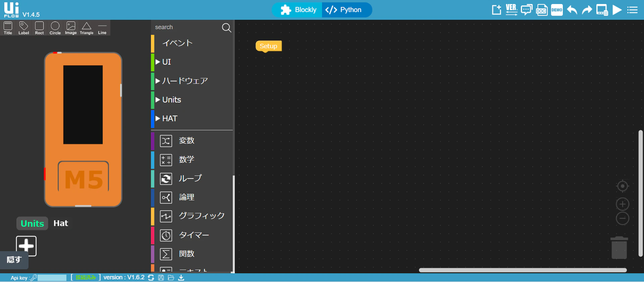Open a project with the folder icon
Screen dimensions: 644x282
[171, 278]
